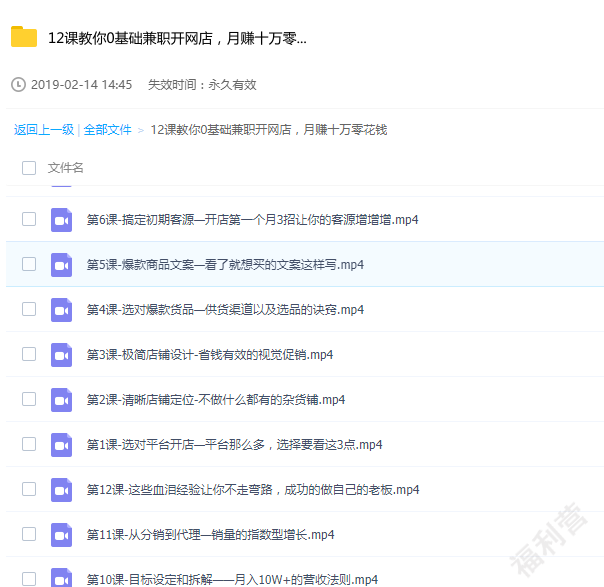Image resolution: width=604 pixels, height=587 pixels.
Task: Click the timestamp 2019-02-14 14:45
Action: (x=81, y=85)
